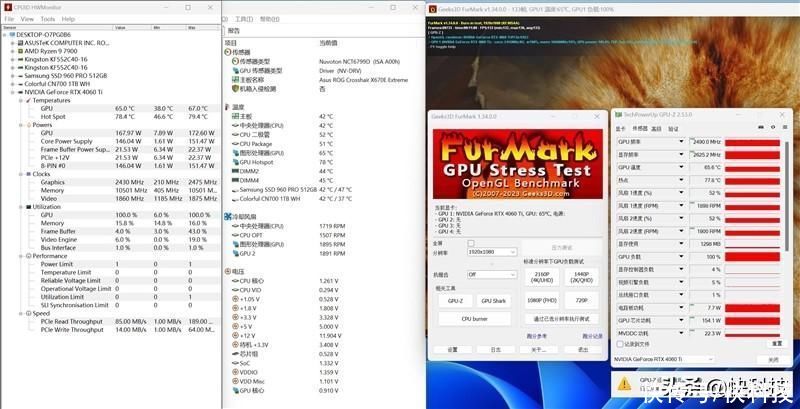Click the NVIDIA GeForce RTX 4060 Ti card icon
This screenshot has height=409, width=800.
(x=20, y=92)
